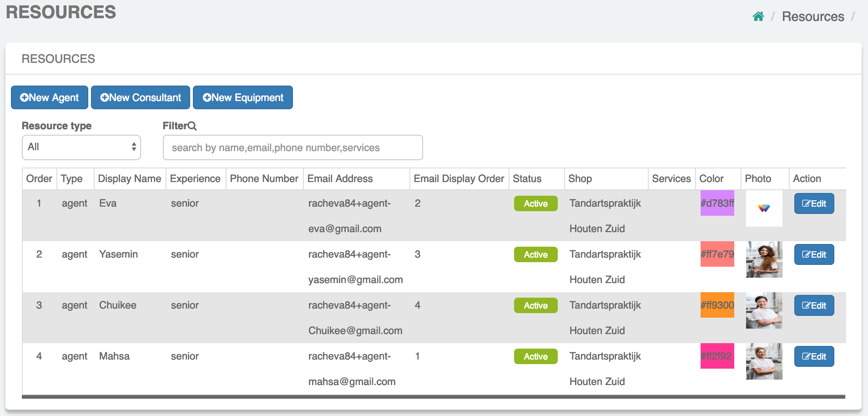Open the Resource type dropdown

(x=81, y=147)
